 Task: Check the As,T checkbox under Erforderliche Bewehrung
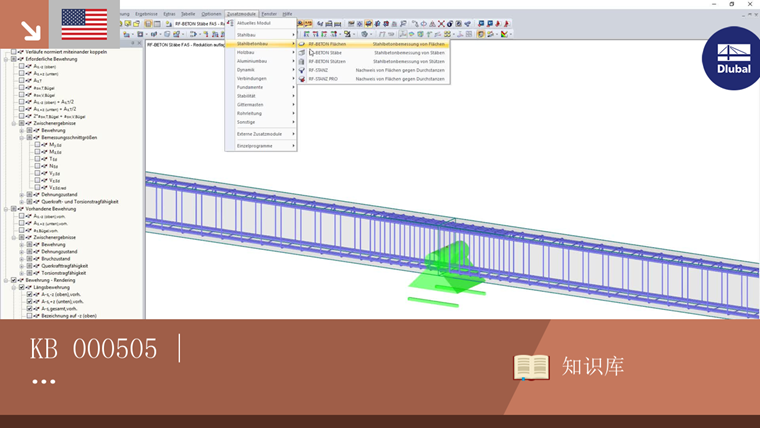[21, 80]
